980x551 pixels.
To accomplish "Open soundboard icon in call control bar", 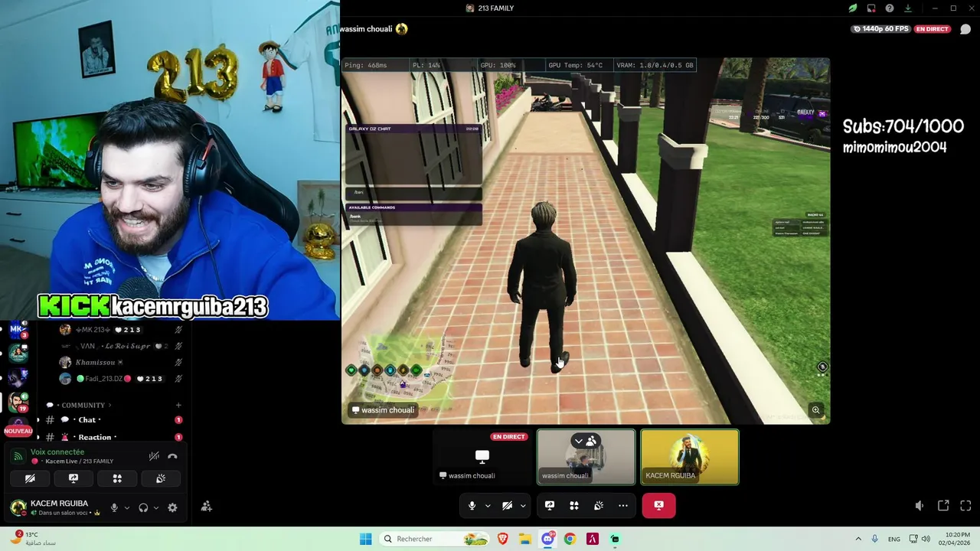I will click(x=599, y=506).
